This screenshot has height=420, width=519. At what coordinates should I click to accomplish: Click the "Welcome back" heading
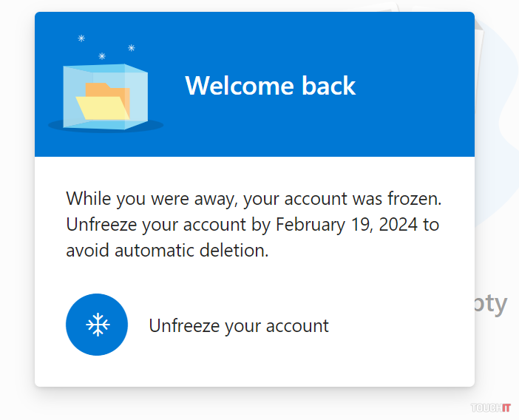tap(270, 86)
